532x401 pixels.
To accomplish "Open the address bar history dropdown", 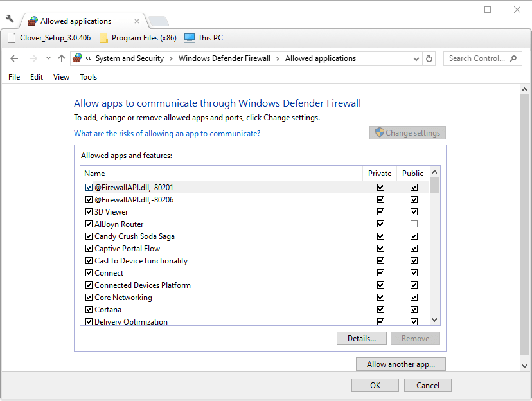I will coord(416,58).
